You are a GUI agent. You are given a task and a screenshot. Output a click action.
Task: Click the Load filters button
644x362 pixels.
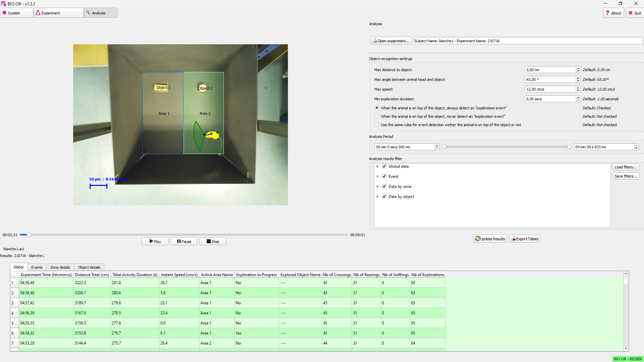click(625, 167)
